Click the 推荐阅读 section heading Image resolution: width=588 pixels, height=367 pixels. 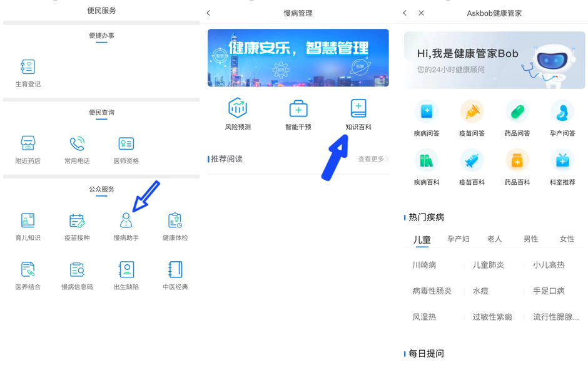[x=226, y=159]
